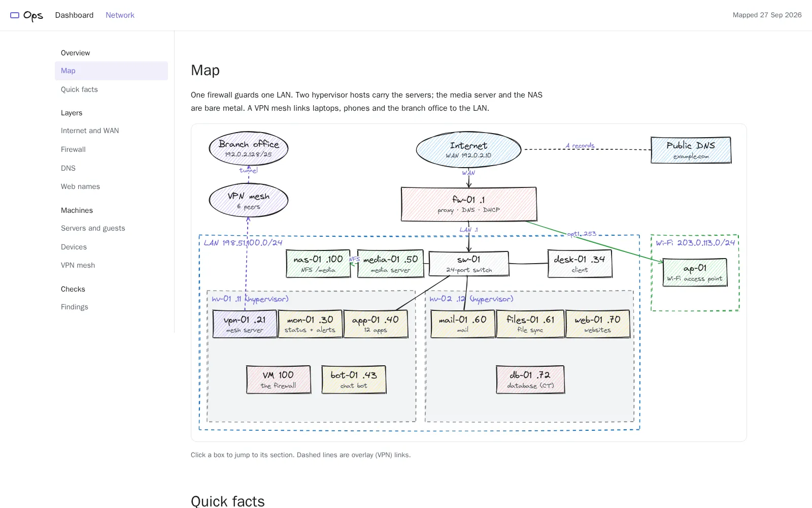This screenshot has width=812, height=508.
Task: Select the nas-01 .100 box
Action: click(x=318, y=264)
